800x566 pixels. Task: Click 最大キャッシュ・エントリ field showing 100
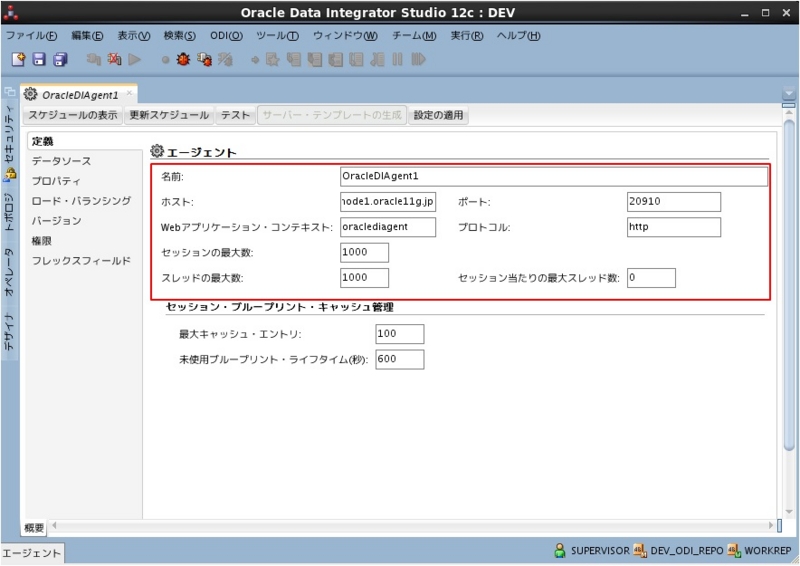pos(399,334)
